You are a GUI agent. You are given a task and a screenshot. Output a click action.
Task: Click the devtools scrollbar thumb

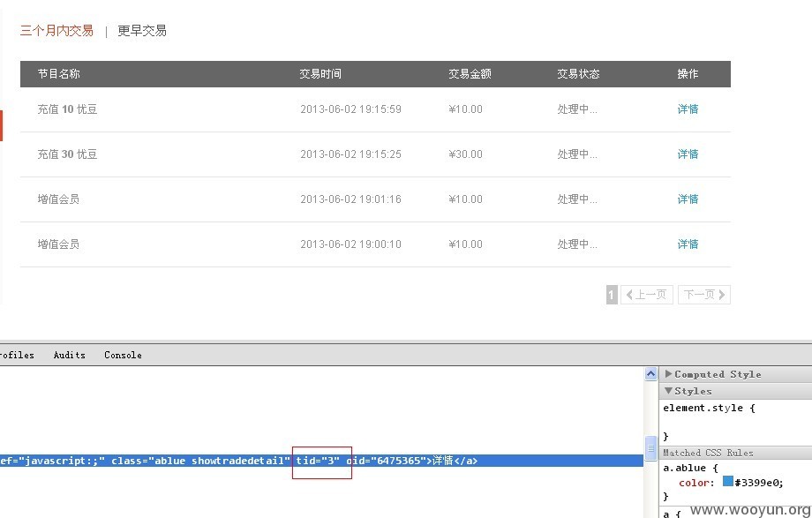point(651,448)
